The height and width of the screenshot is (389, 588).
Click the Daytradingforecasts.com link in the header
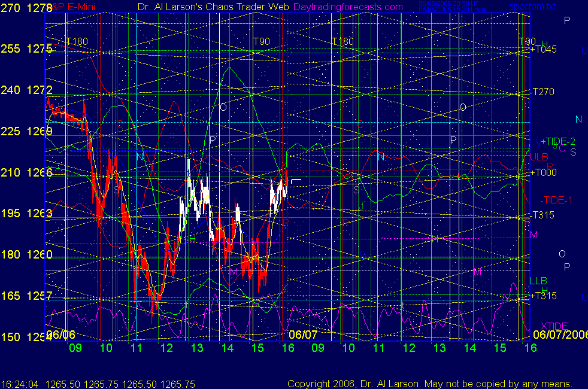coord(348,7)
